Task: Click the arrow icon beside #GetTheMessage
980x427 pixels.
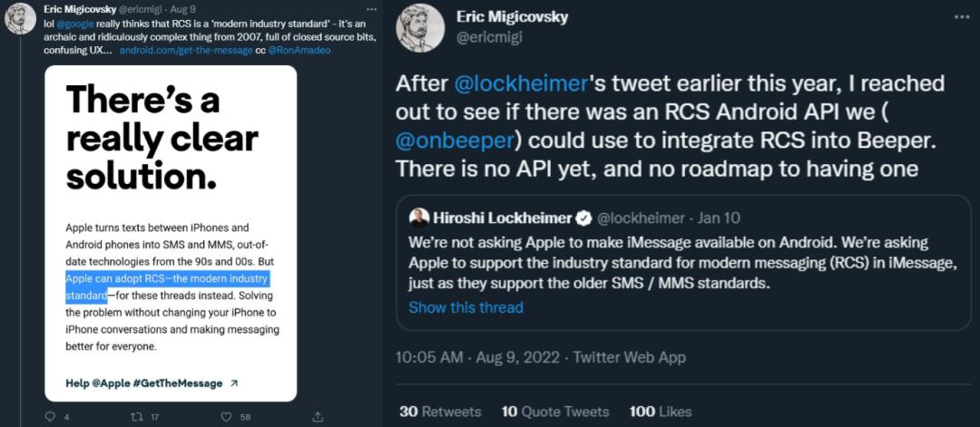Action: click(234, 383)
